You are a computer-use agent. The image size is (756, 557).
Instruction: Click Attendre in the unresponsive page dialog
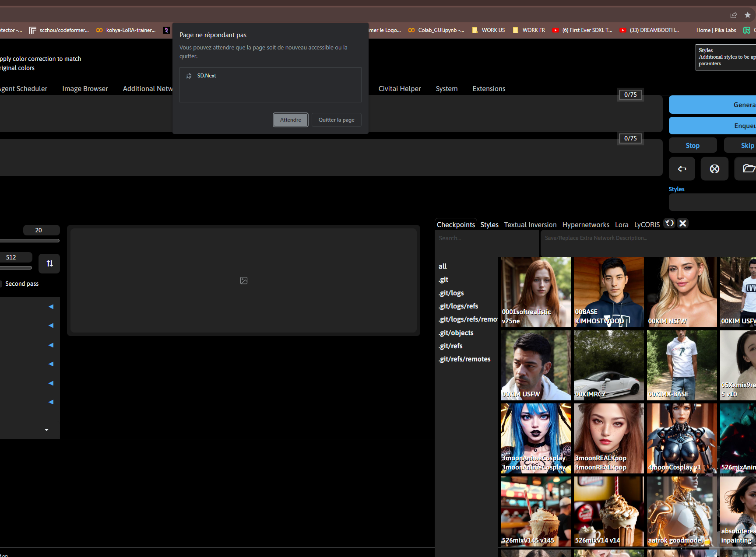pos(290,119)
